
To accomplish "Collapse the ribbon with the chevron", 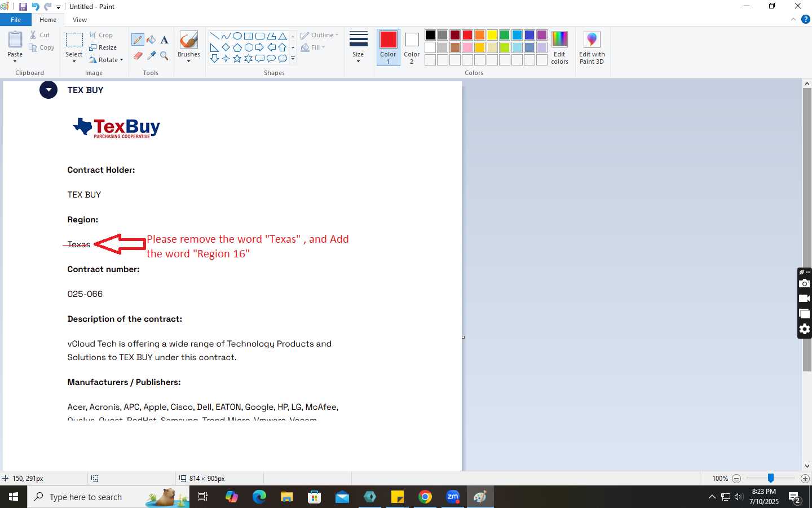I will [x=793, y=19].
